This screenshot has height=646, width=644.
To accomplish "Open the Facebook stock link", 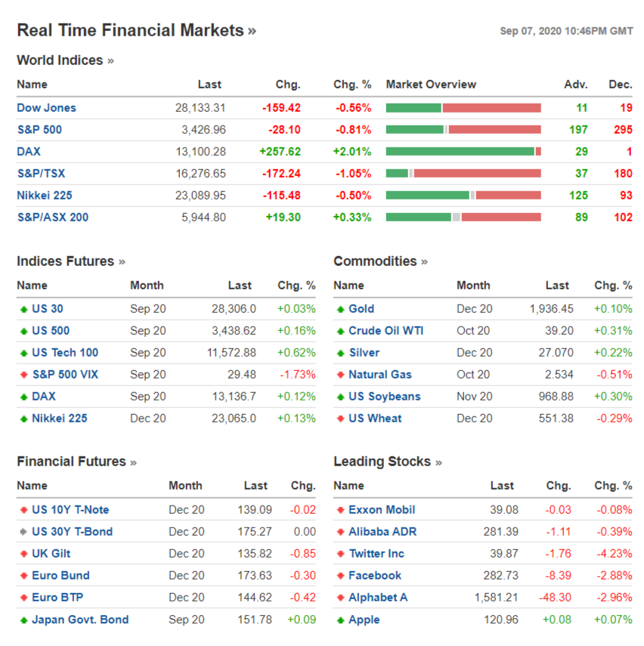I will (375, 576).
